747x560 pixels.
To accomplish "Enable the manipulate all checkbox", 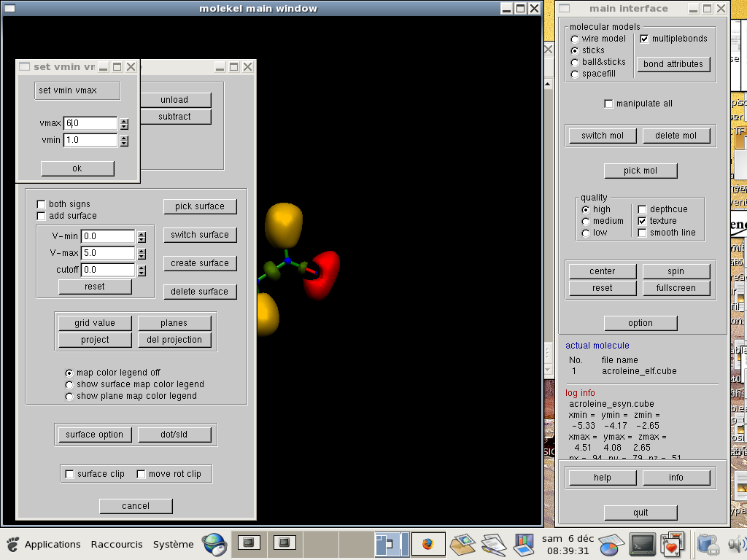I will (x=608, y=104).
